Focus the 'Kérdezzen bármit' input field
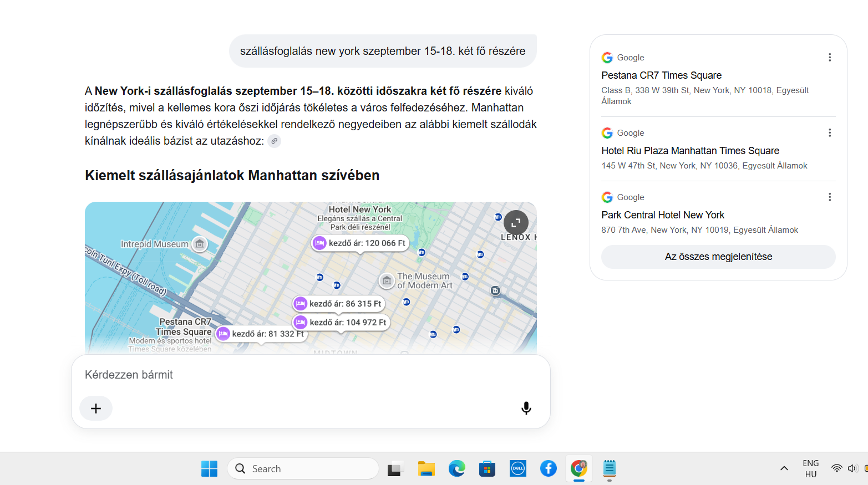 point(311,375)
